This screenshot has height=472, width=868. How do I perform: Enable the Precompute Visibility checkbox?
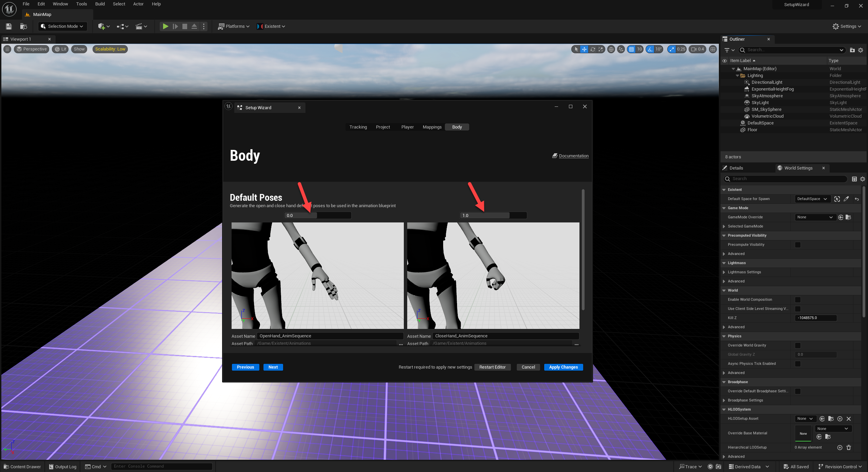coord(797,245)
